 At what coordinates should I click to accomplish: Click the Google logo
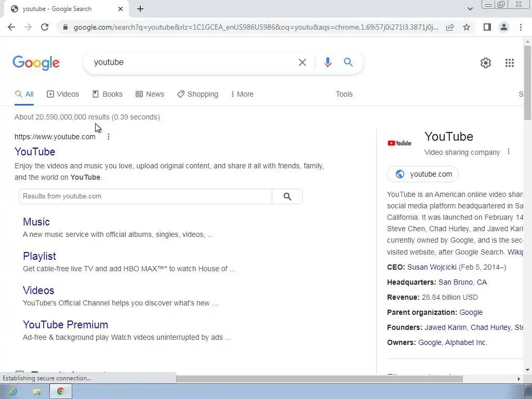tap(36, 63)
